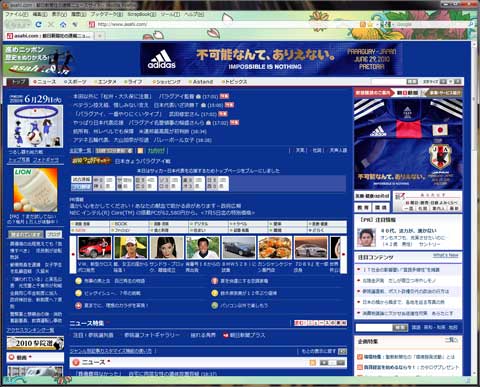Image resolution: width=480 pixels, height=387 pixels.
Task: Open the search engine selector dropdown
Action: (x=386, y=24)
